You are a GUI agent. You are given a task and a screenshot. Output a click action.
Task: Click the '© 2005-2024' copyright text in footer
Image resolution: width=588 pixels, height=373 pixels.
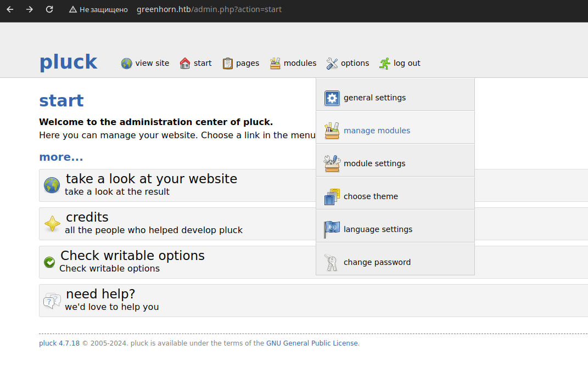(105, 343)
